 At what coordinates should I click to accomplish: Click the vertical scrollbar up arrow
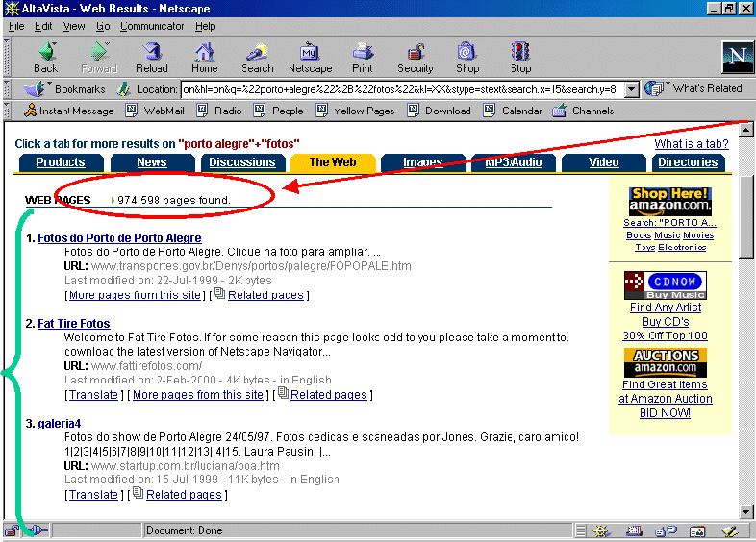click(746, 129)
